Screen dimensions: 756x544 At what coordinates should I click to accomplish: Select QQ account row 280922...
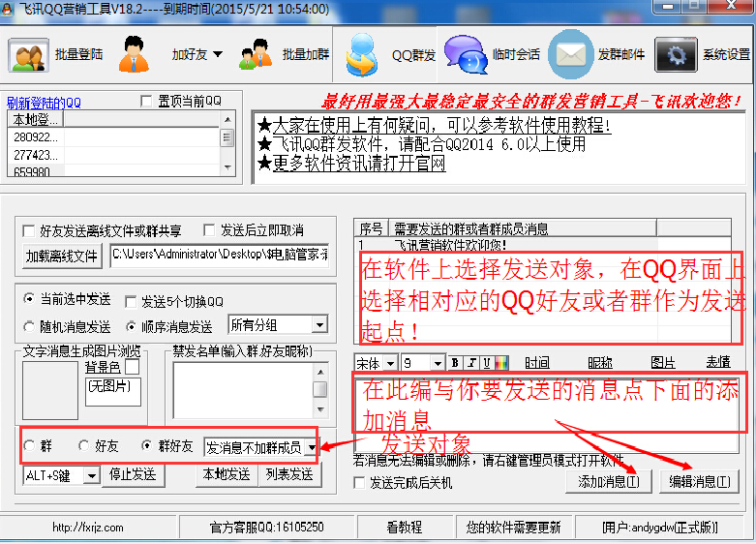(114, 137)
